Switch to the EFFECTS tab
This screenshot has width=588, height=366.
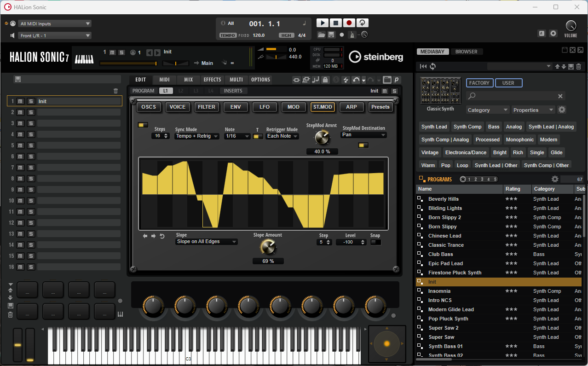(213, 80)
